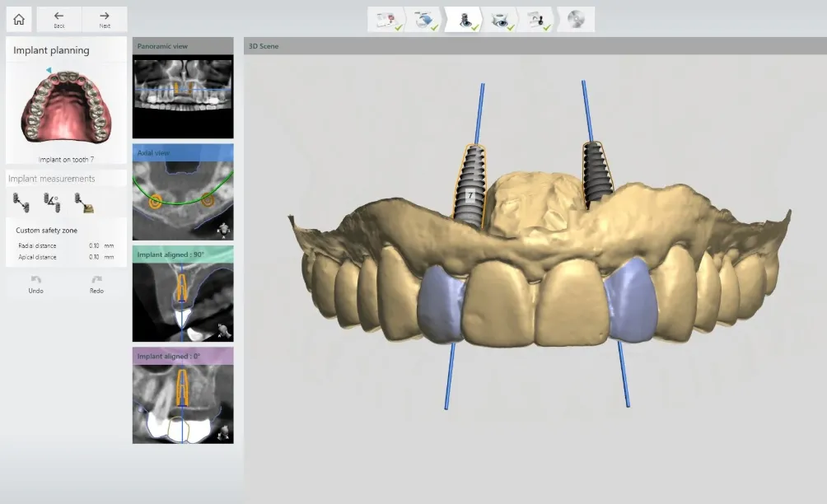Click the blue tooth under the unlabeled implant
This screenshot has height=504, width=827.
tap(631, 301)
